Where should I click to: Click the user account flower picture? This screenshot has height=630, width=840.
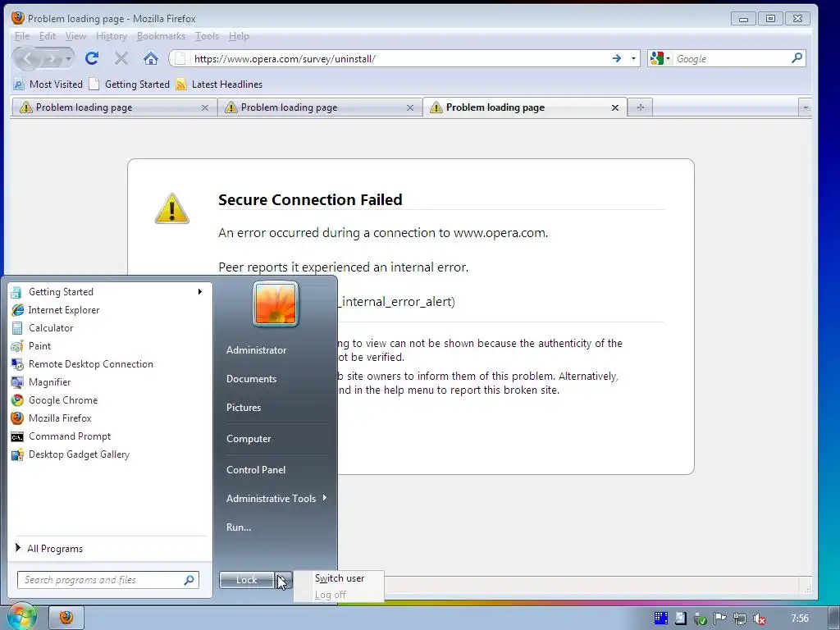tap(276, 304)
